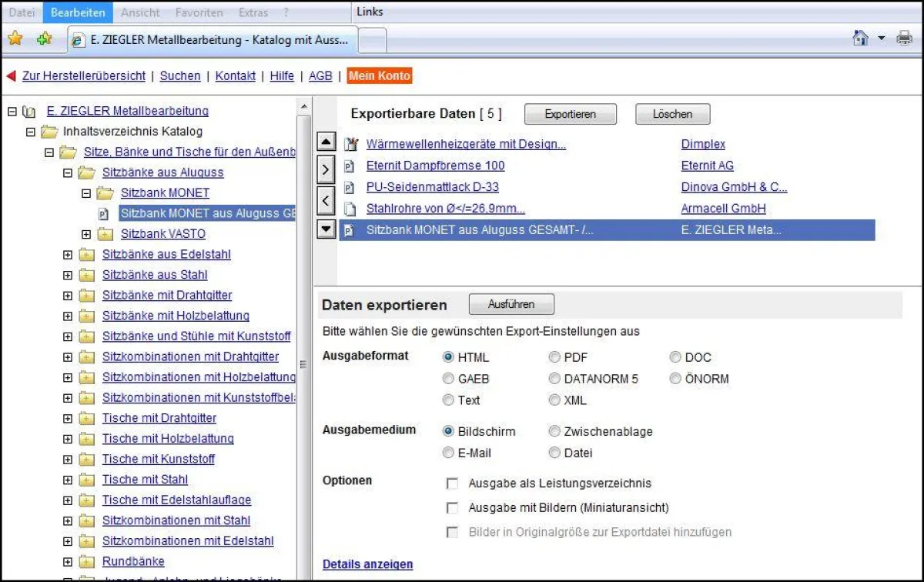
Task: Click the Favorites star icon
Action: tap(15, 38)
